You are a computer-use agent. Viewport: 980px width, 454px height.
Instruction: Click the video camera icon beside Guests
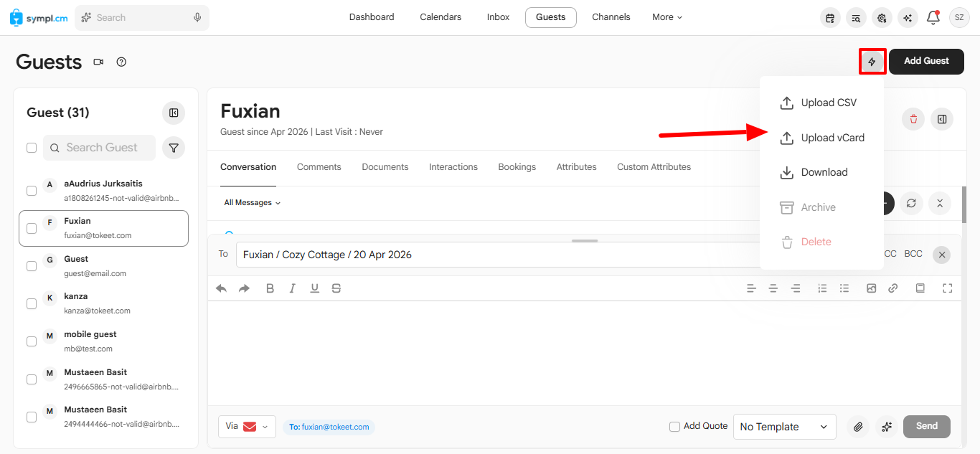click(x=98, y=62)
